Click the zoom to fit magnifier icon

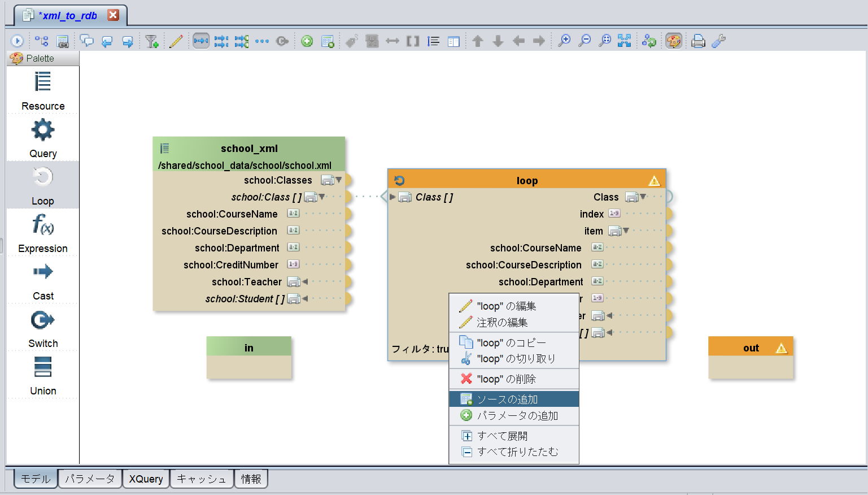[x=604, y=41]
